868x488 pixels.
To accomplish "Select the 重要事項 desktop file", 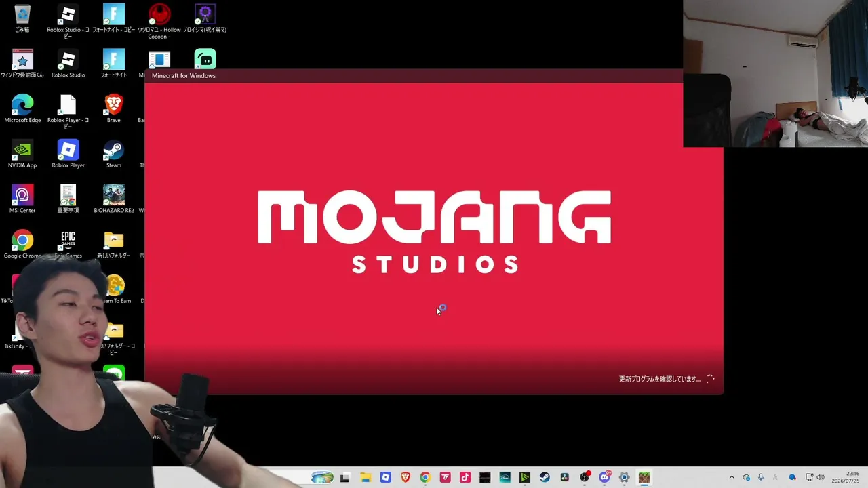I will (68, 200).
